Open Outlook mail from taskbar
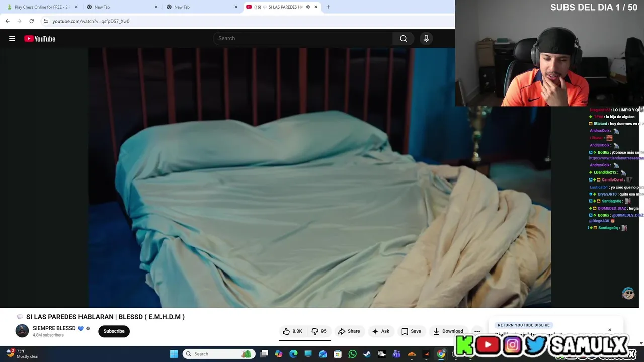The height and width of the screenshot is (362, 644). [323, 354]
